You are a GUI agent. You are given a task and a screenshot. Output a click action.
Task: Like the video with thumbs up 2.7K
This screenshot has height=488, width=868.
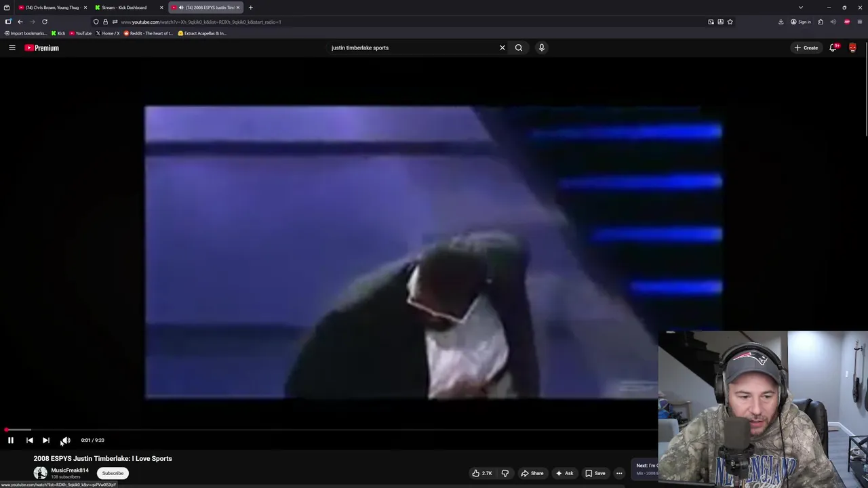coord(481,473)
